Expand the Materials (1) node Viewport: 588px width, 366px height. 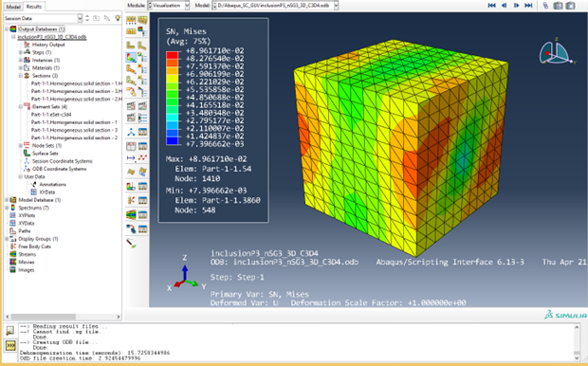[21, 68]
